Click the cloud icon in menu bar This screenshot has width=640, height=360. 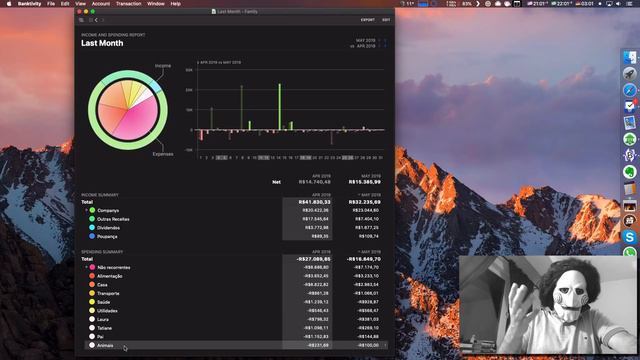pyautogui.click(x=498, y=4)
